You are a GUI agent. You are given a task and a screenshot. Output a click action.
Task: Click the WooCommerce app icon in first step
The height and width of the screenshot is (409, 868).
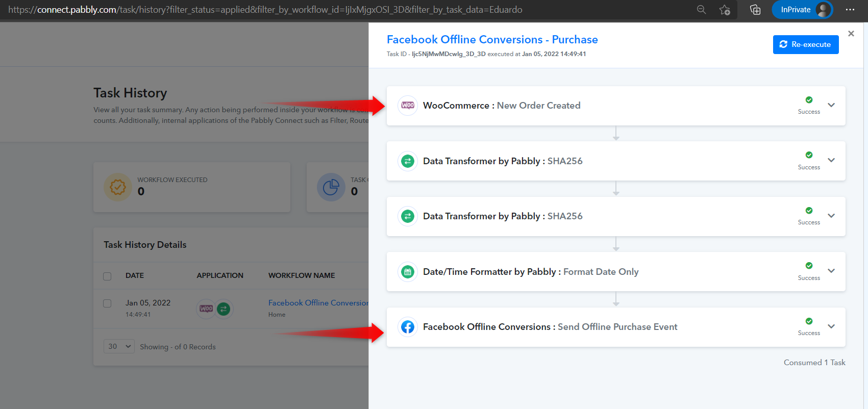(x=408, y=106)
